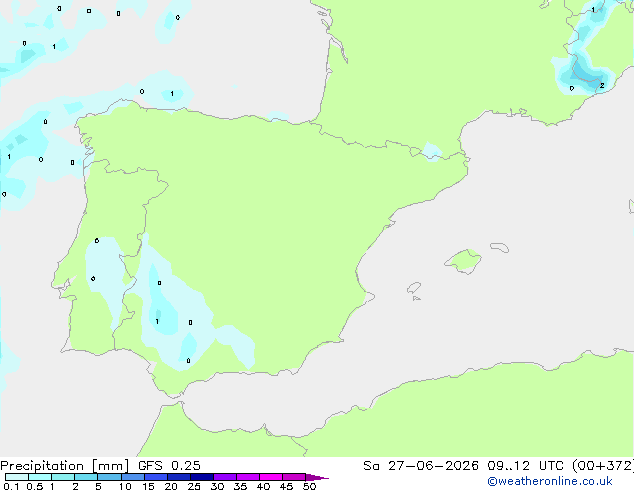
Task: Click the arrow tip above 50 mm
Action: (x=317, y=478)
